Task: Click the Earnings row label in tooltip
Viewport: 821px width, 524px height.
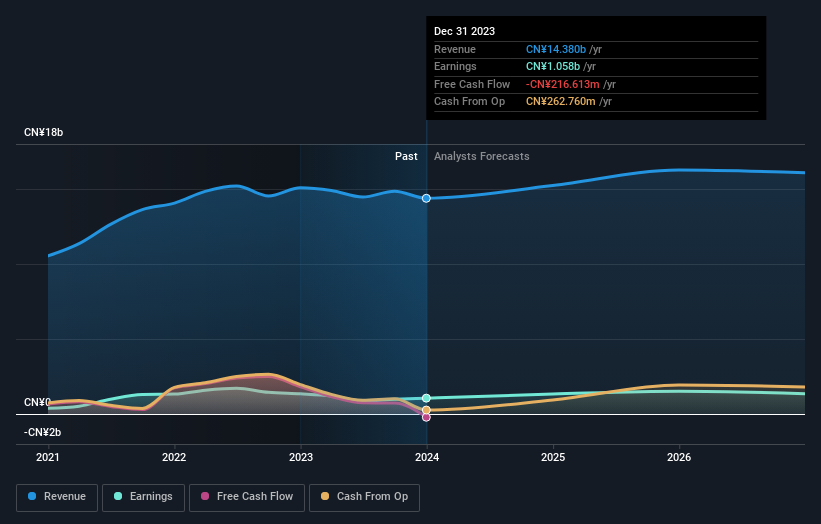Action: point(456,66)
